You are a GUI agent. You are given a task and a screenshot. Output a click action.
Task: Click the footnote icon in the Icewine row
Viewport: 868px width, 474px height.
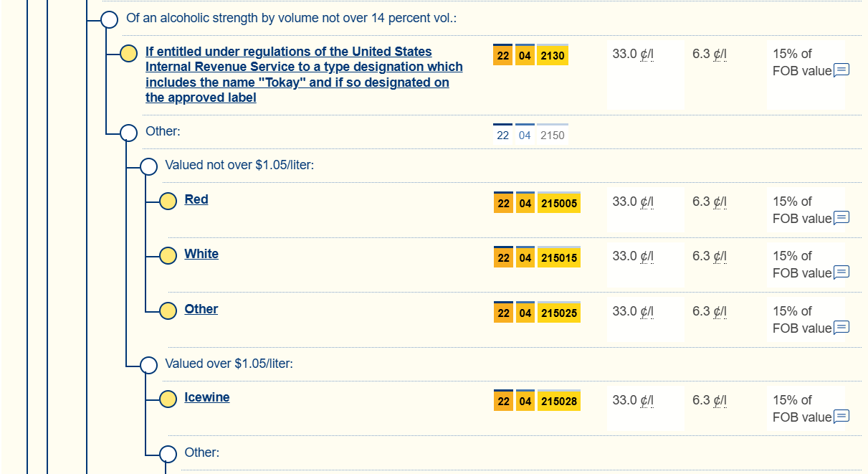point(841,417)
